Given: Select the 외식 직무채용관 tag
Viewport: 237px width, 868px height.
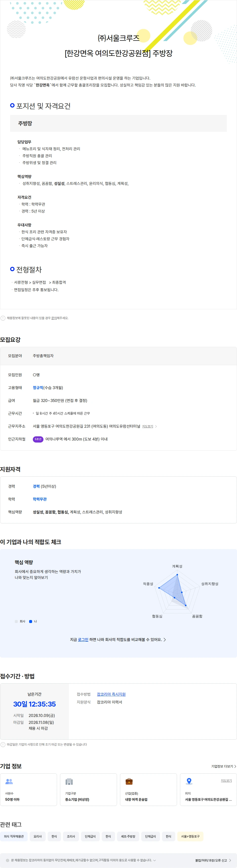Looking at the screenshot, I should pos(14,836).
